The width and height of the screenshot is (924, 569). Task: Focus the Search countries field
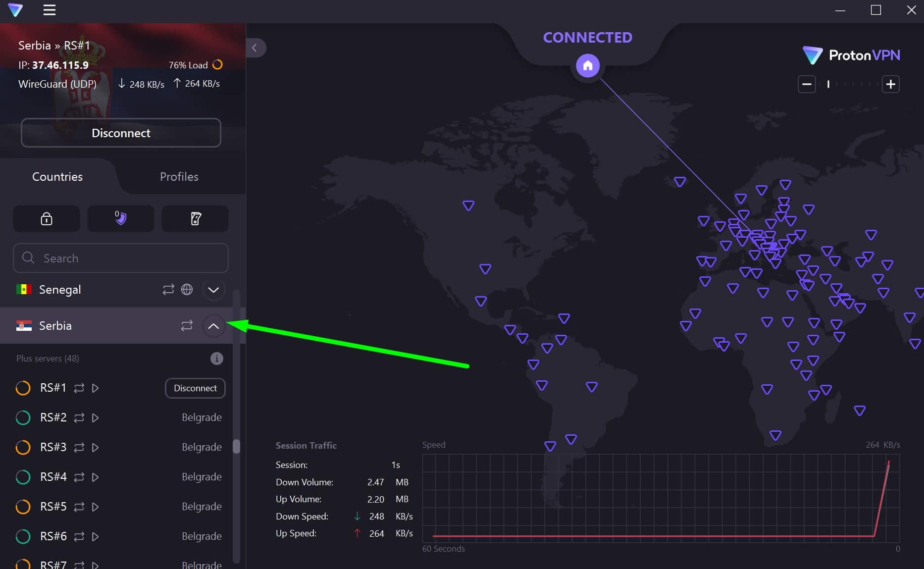(x=121, y=258)
